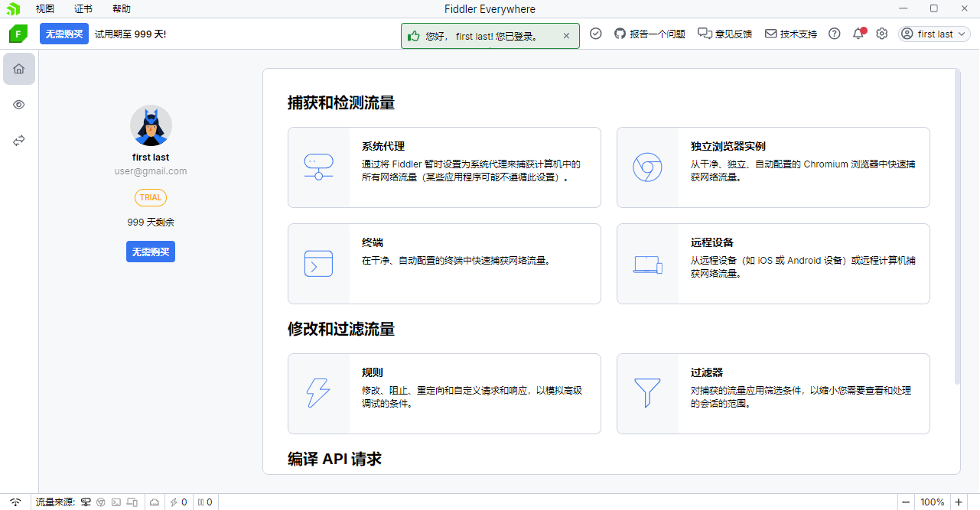
Task: Click the connection status icon in status bar
Action: [x=15, y=502]
